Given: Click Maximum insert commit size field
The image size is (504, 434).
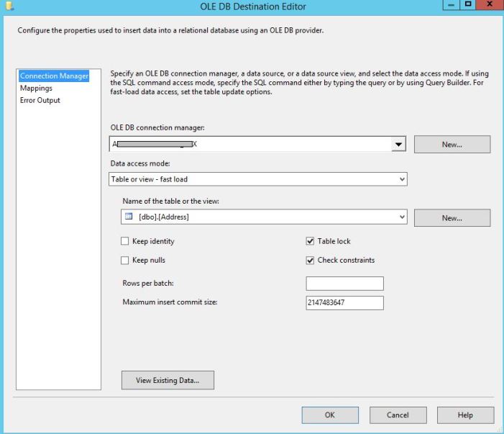Looking at the screenshot, I should click(x=344, y=303).
